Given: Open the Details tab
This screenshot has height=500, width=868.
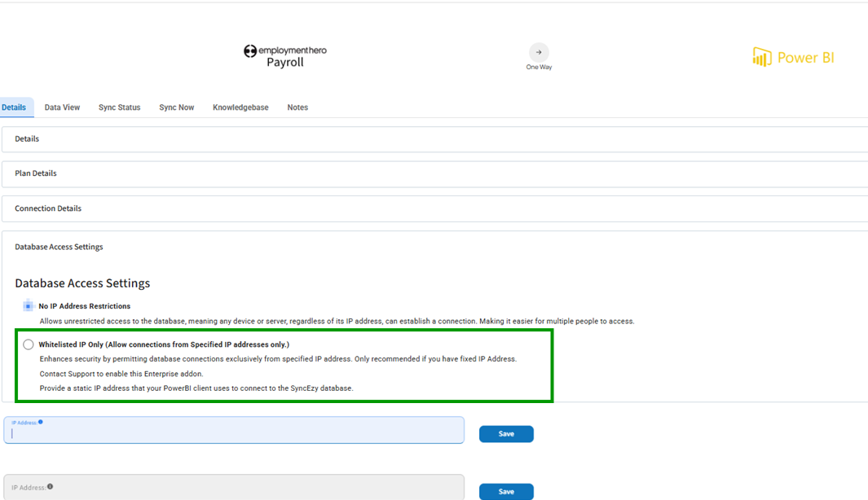Looking at the screenshot, I should click(14, 107).
